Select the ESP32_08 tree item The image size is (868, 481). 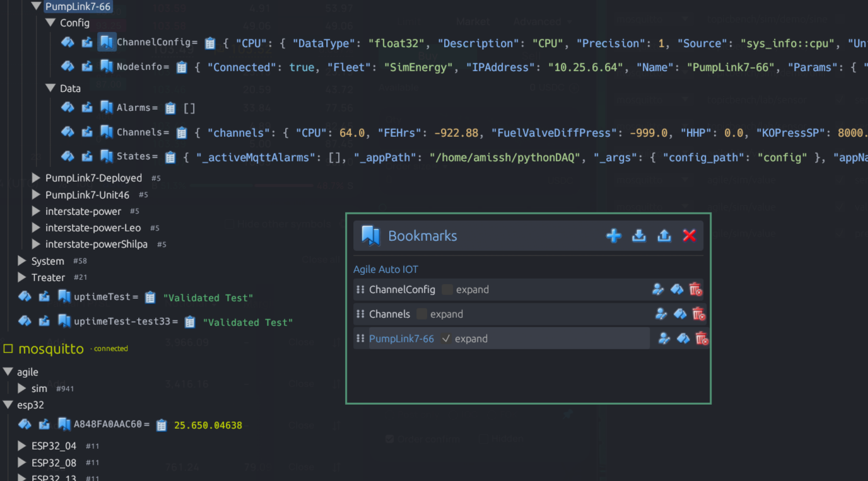tap(54, 463)
